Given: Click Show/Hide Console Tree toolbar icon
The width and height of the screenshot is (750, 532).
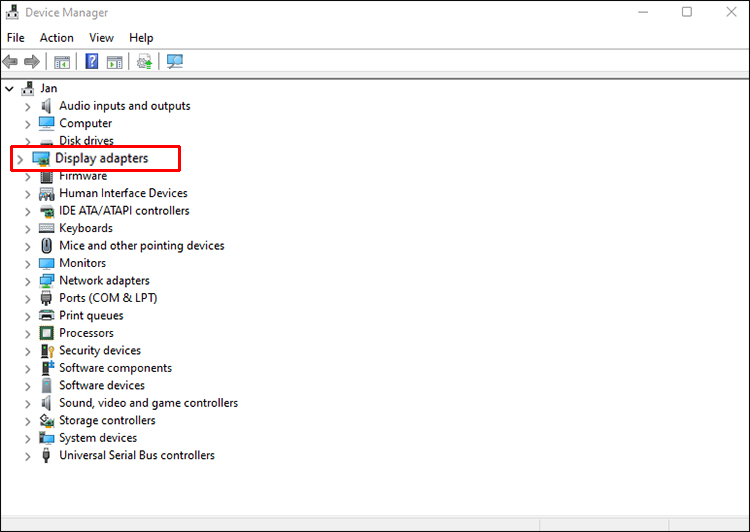Looking at the screenshot, I should [x=62, y=62].
